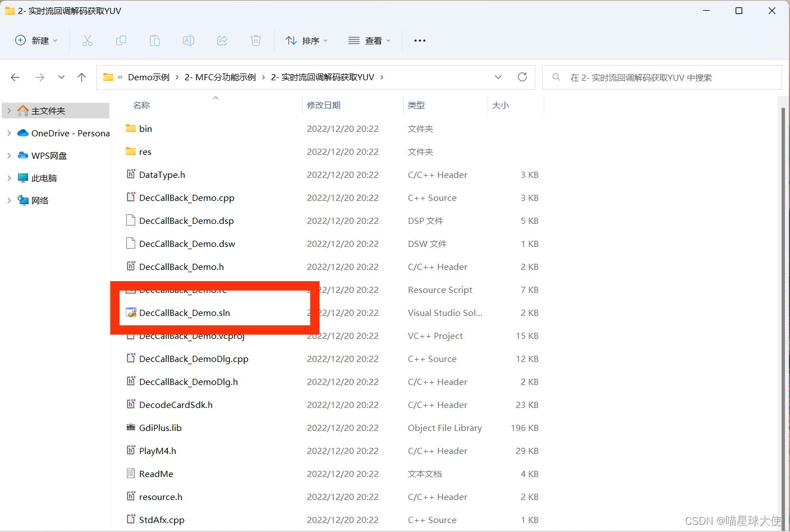
Task: Select the DecCallBack_Demo.dsp file icon
Action: [131, 221]
